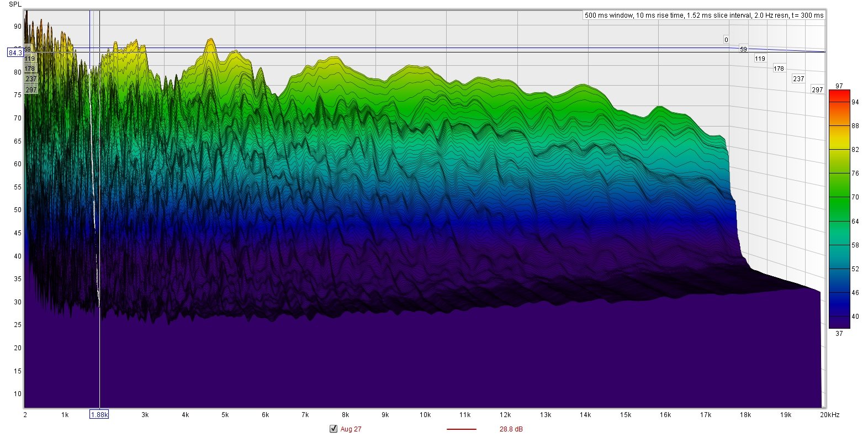This screenshot has width=868, height=437.
Task: Select the right-side 237 ms time marker
Action: (798, 79)
